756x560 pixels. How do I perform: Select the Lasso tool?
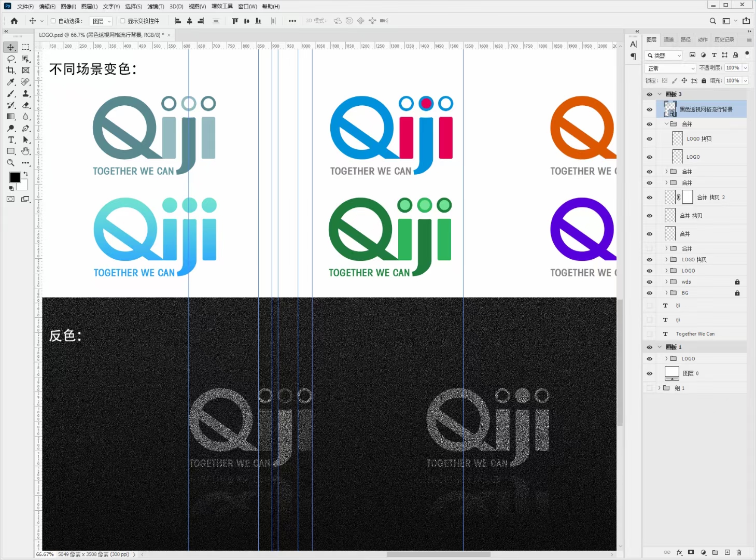tap(10, 59)
